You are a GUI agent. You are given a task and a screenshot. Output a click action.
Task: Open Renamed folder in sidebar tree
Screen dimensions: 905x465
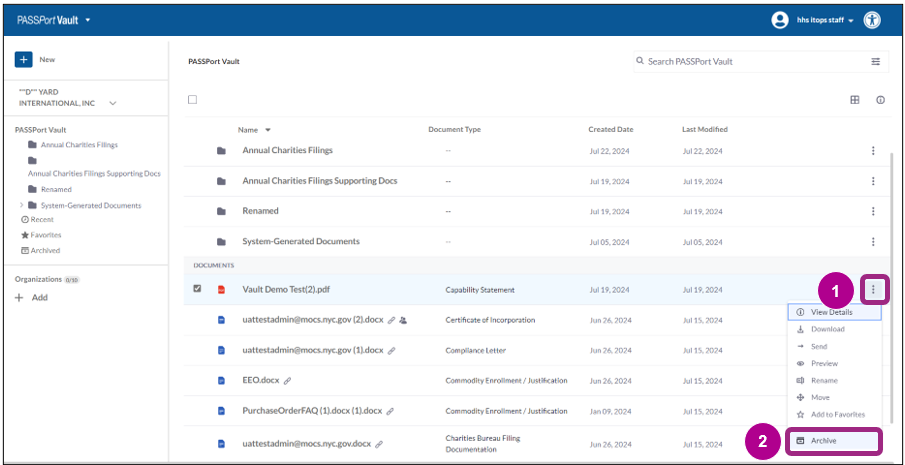(56, 189)
